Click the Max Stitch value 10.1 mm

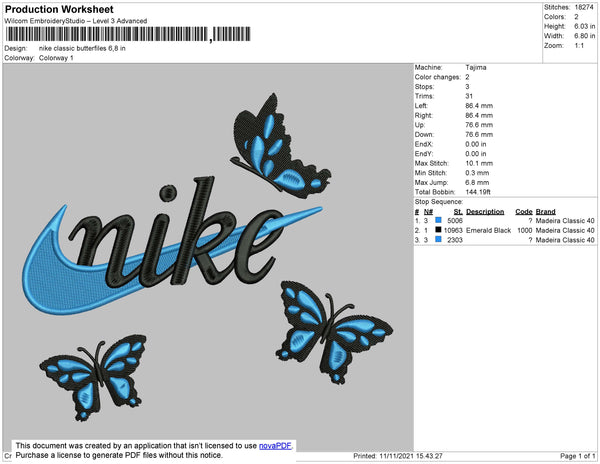pyautogui.click(x=479, y=163)
